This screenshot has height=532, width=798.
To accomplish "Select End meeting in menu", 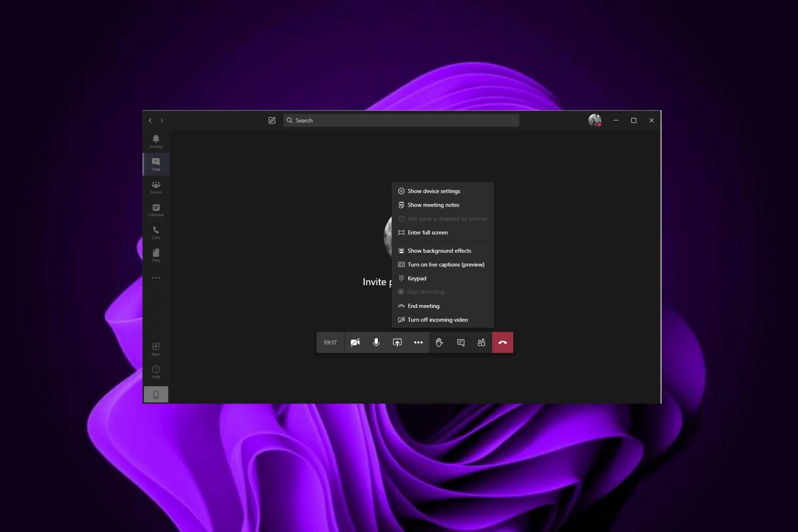I will [443, 306].
